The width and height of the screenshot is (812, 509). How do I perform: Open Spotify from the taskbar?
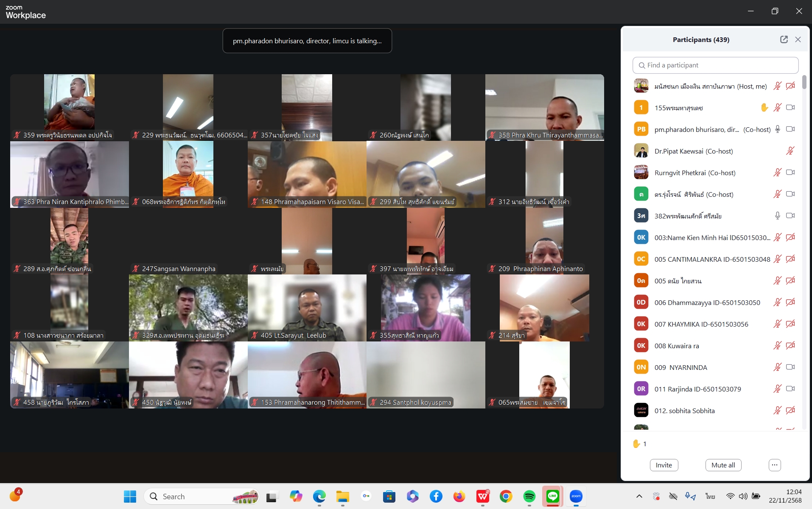click(529, 496)
